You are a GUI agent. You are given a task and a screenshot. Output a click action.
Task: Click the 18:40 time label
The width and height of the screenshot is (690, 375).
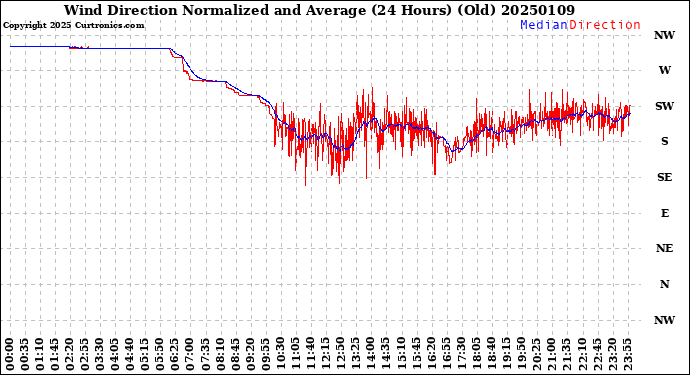click(x=492, y=355)
